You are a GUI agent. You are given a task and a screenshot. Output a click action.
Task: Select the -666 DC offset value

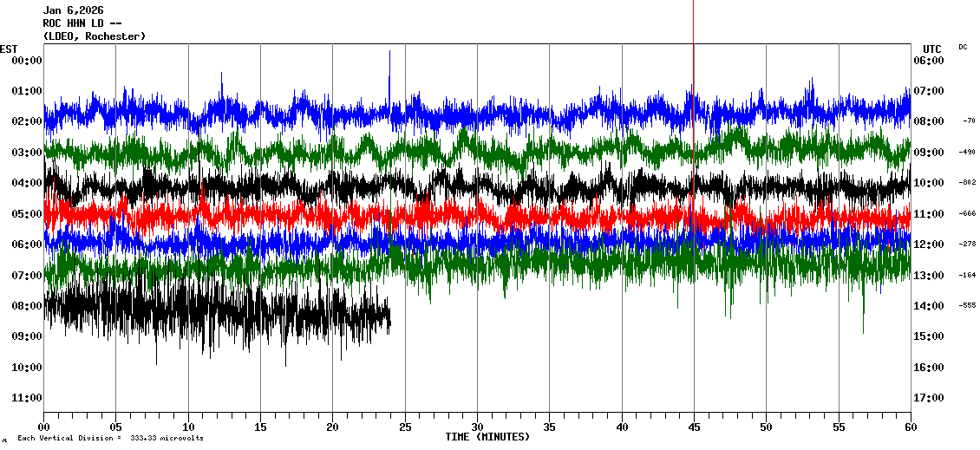tap(967, 213)
